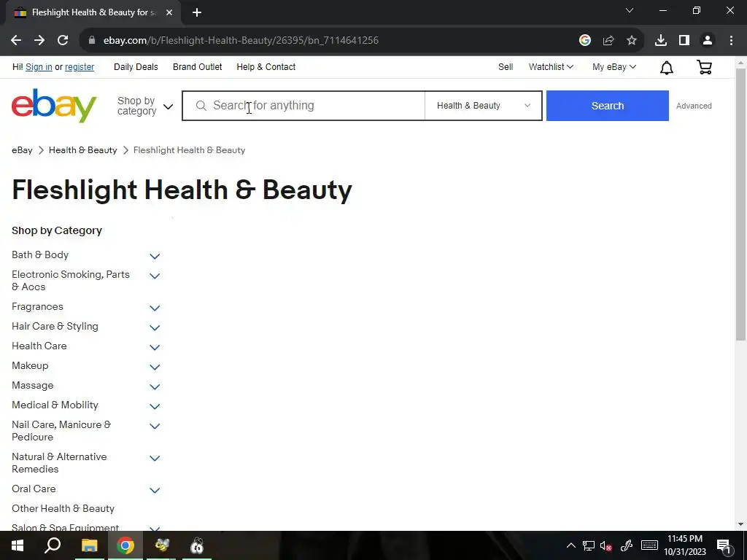Open Watchlist dropdown
This screenshot has height=560, width=747.
point(551,67)
